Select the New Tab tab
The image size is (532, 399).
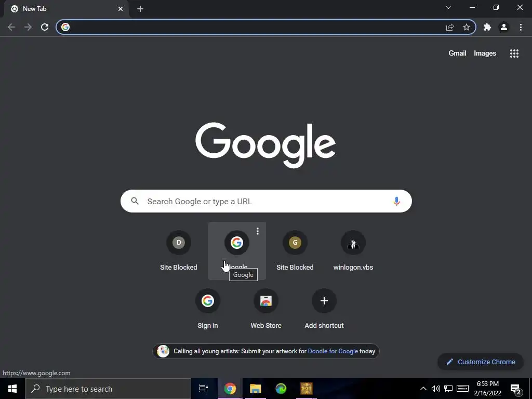click(66, 9)
